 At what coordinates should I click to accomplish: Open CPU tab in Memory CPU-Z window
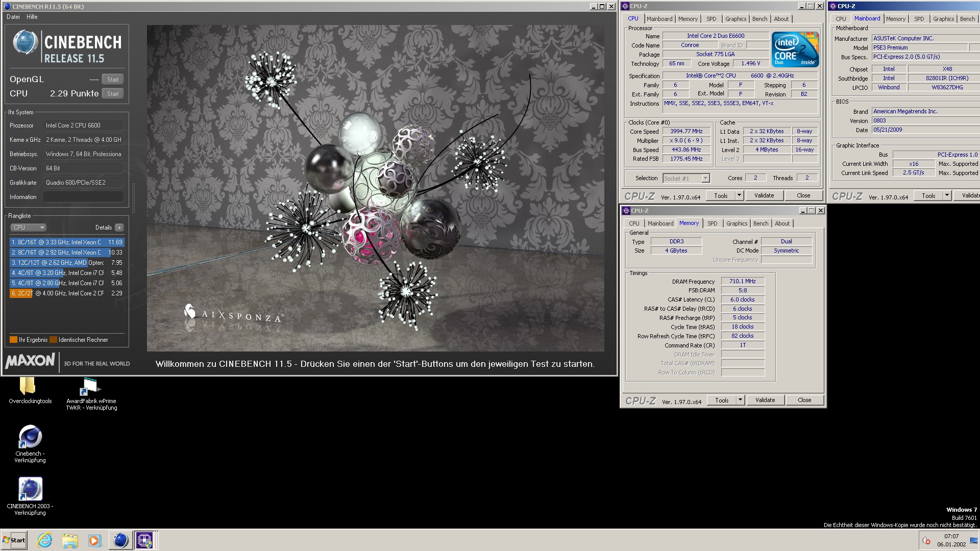634,223
